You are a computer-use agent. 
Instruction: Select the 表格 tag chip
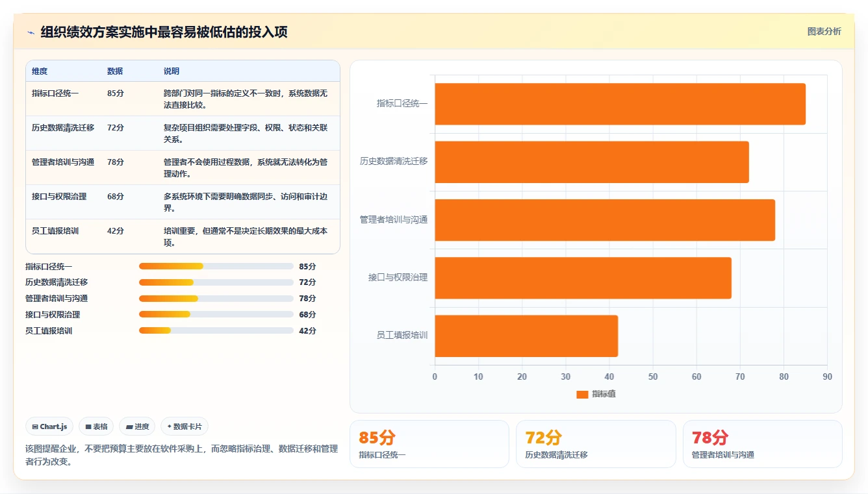pyautogui.click(x=96, y=426)
